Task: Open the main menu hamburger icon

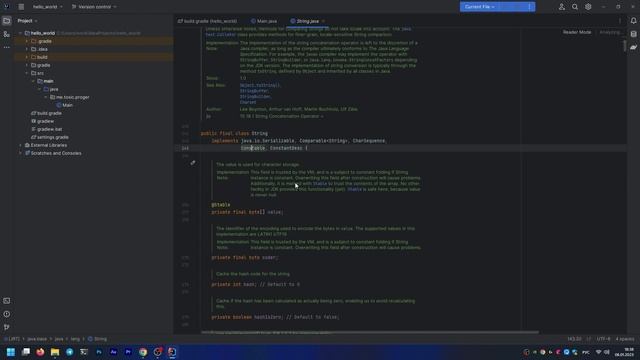Action: (21, 7)
